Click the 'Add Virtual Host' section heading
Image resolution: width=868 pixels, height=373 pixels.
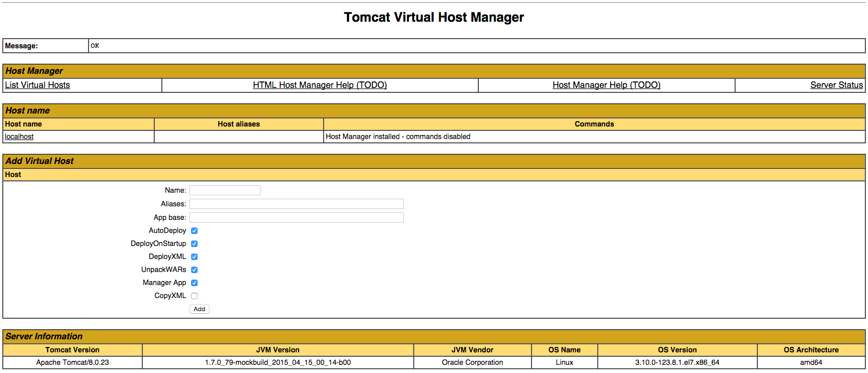pos(40,161)
